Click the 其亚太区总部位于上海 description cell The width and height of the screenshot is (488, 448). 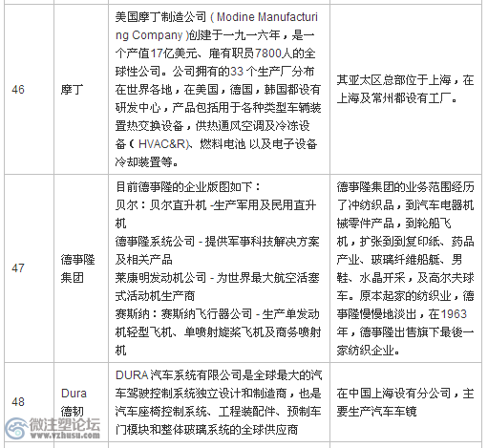[405, 90]
